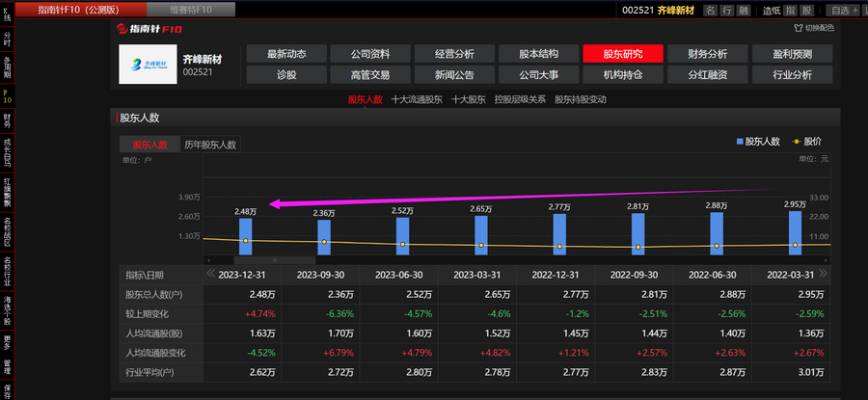This screenshot has height=400, width=868.
Task: Open 多周期 in the left sidebar
Action: (x=7, y=67)
